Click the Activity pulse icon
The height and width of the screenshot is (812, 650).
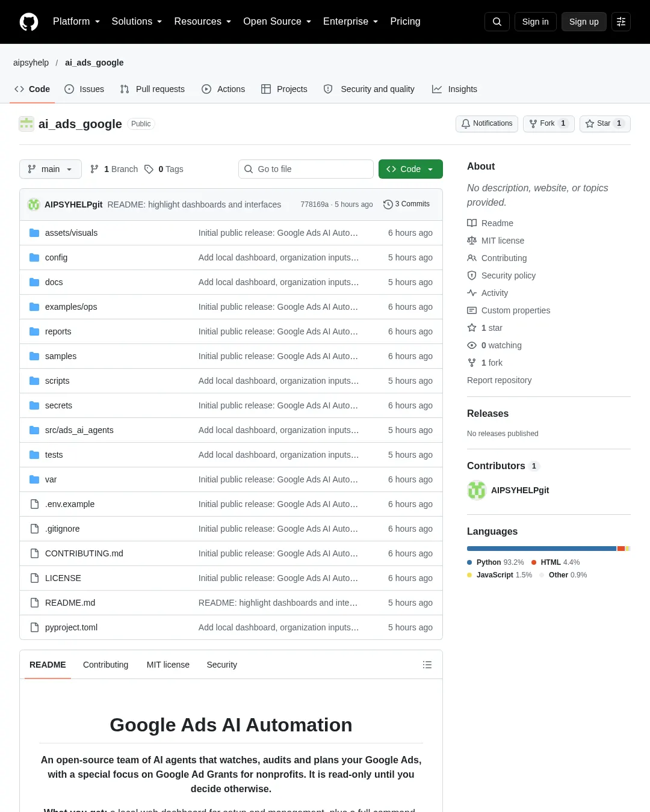pos(472,293)
